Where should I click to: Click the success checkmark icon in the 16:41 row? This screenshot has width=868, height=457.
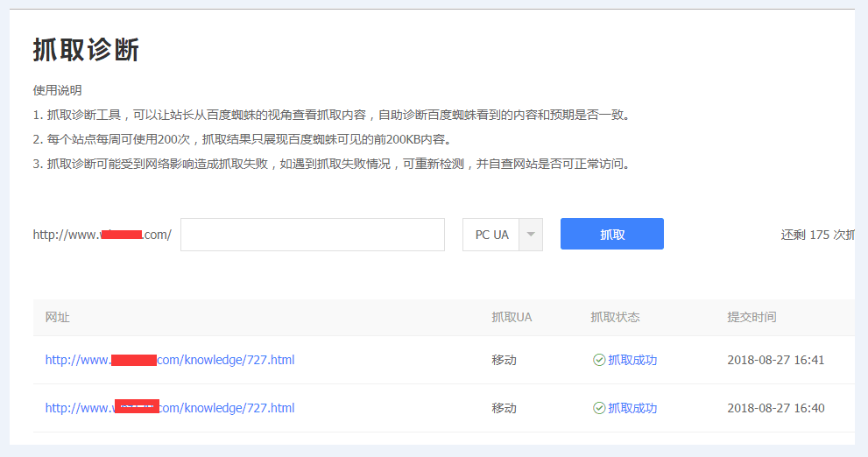coord(599,360)
